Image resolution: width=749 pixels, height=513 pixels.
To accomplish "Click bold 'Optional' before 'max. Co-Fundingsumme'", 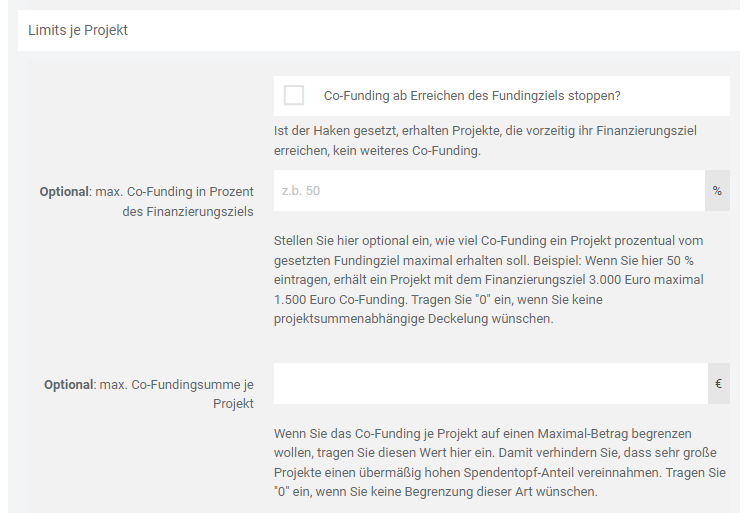I will 68,384.
